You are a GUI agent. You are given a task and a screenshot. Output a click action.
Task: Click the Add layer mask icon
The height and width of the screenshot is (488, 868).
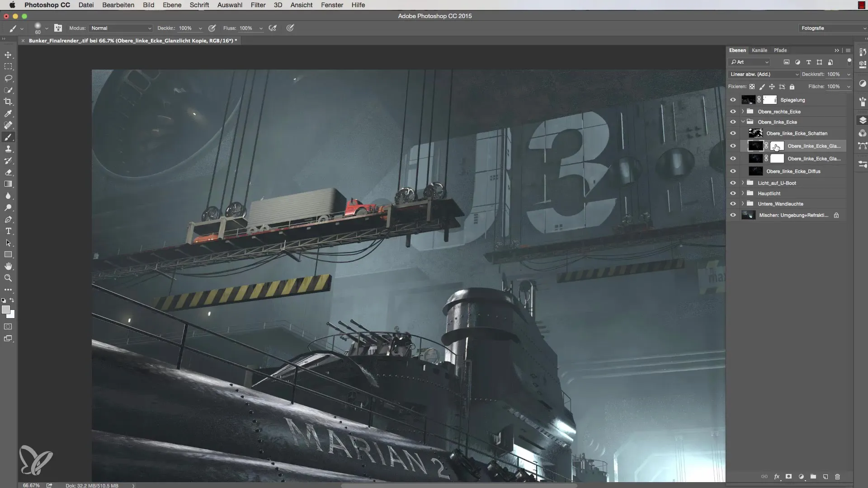pos(788,477)
